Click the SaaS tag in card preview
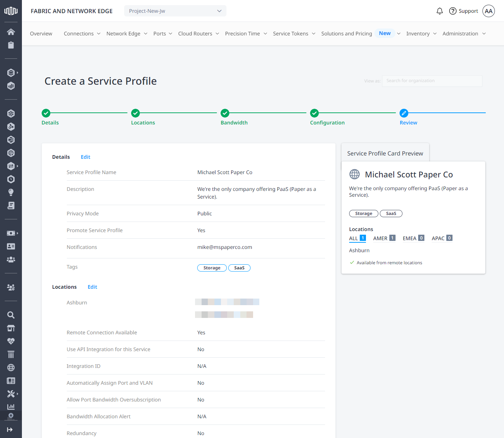The image size is (504, 438). coord(391,214)
